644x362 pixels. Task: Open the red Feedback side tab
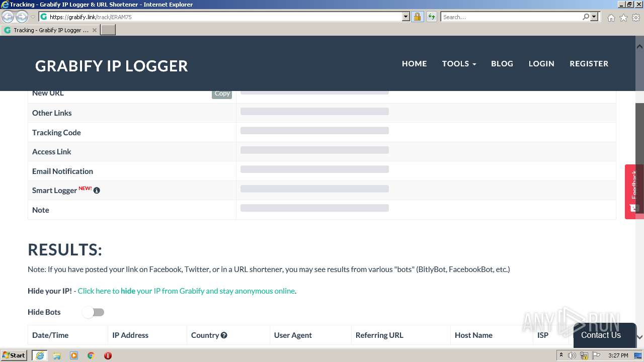[634, 192]
